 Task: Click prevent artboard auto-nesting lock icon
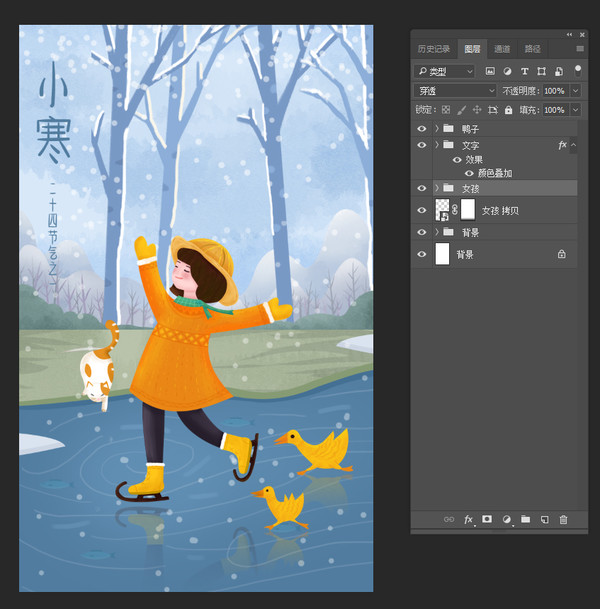click(493, 110)
